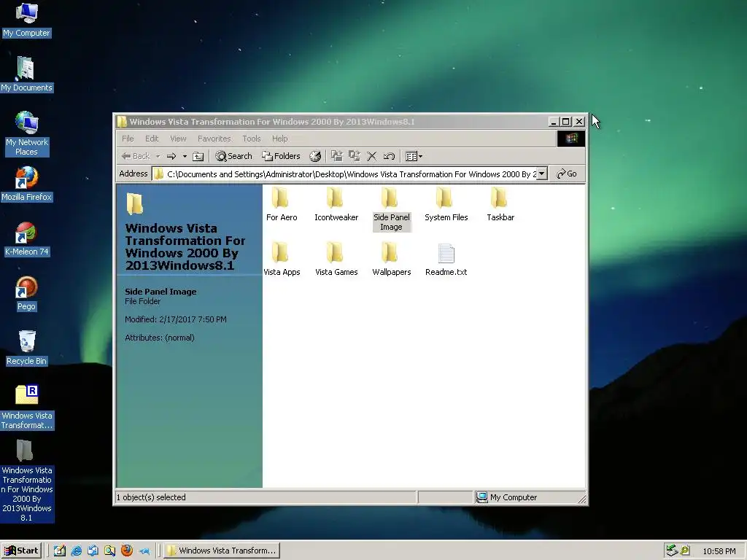
Task: Open the Help menu
Action: click(x=279, y=139)
